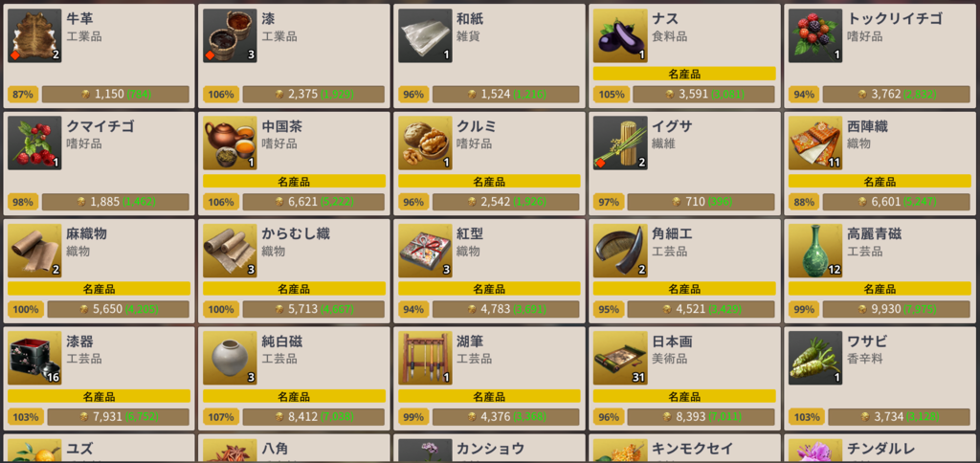This screenshot has height=463, width=980.
Task: Click the 1,150 price bar for 牛革
Action: coord(116,95)
